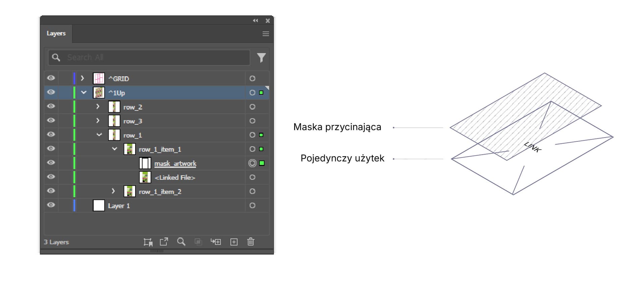Click the row_1_item_2 layer name
This screenshot has height=307, width=644.
pos(160,192)
